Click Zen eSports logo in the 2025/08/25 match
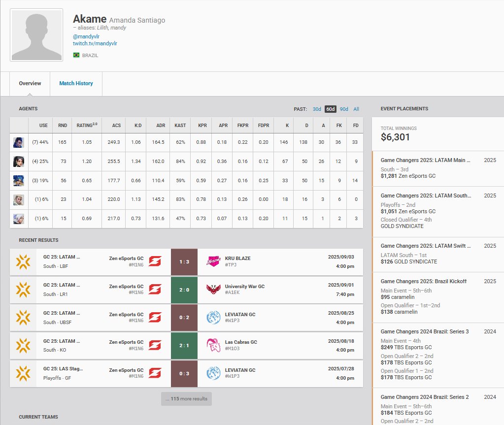This screenshot has height=425, width=504. [x=155, y=317]
